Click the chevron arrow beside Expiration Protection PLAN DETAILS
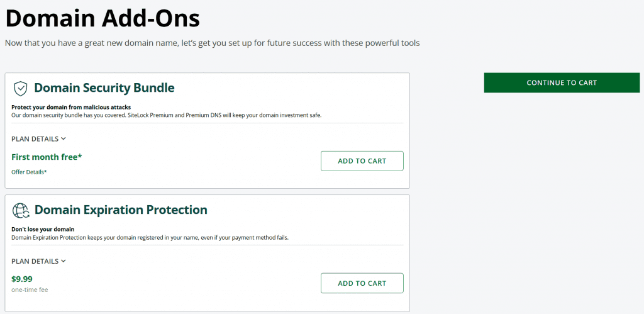Screen dimensions: 644x314 point(64,261)
